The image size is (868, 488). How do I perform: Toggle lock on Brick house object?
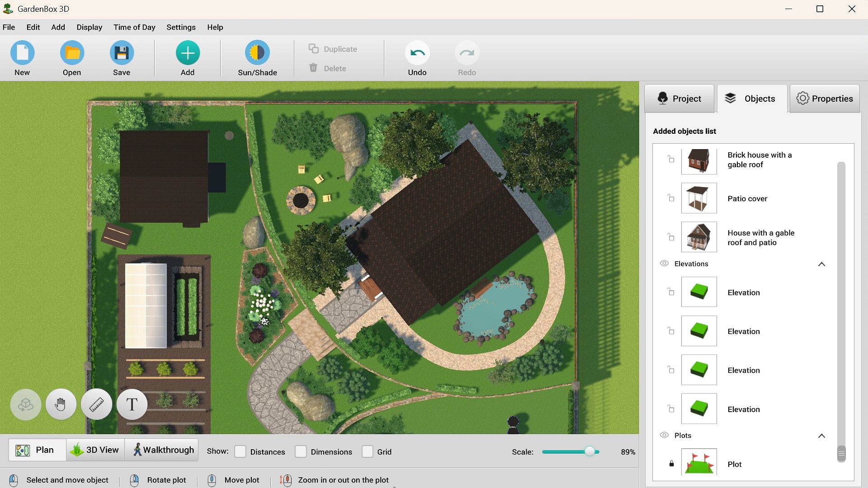pyautogui.click(x=671, y=159)
